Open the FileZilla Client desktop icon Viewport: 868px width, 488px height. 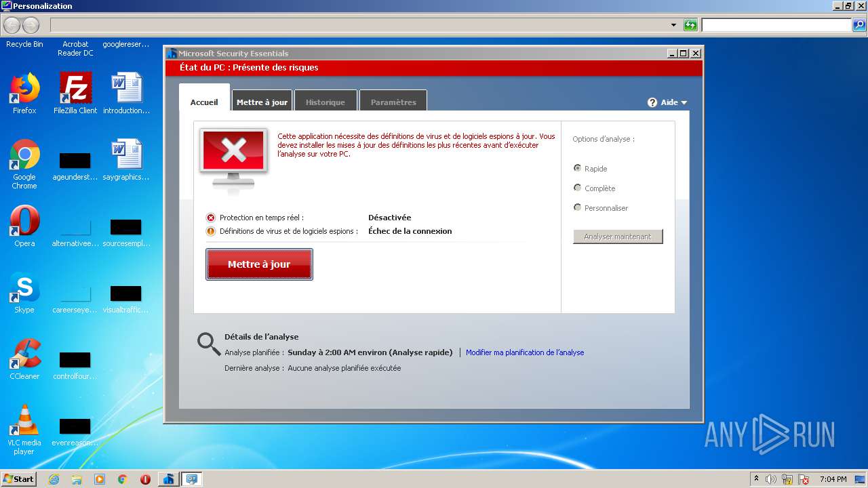75,94
